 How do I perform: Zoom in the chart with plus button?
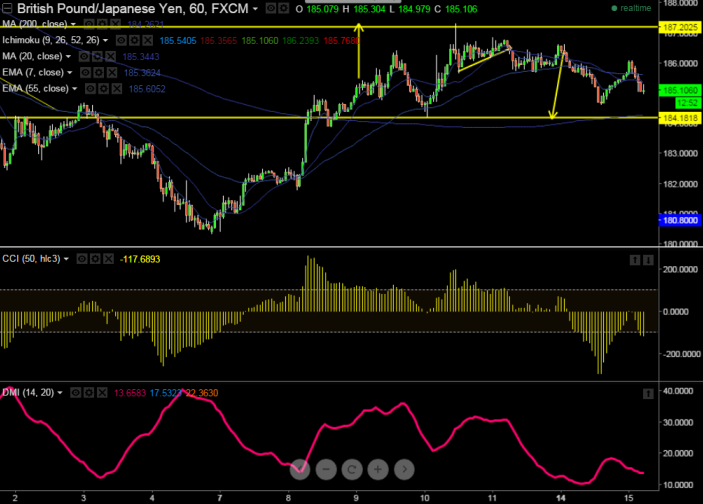point(378,469)
